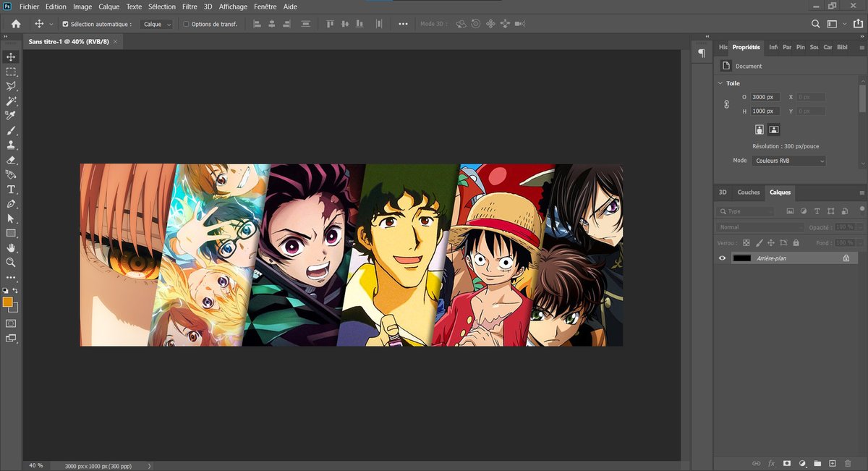Open the search magnifier at top right

pos(816,24)
